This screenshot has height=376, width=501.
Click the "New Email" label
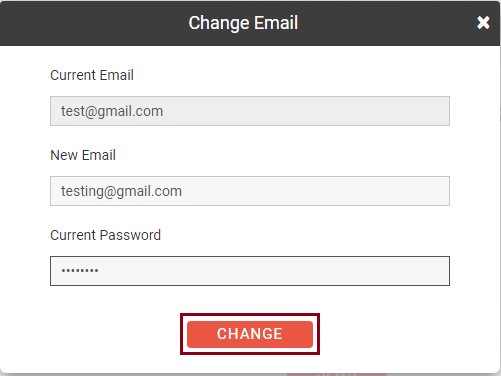click(x=83, y=155)
